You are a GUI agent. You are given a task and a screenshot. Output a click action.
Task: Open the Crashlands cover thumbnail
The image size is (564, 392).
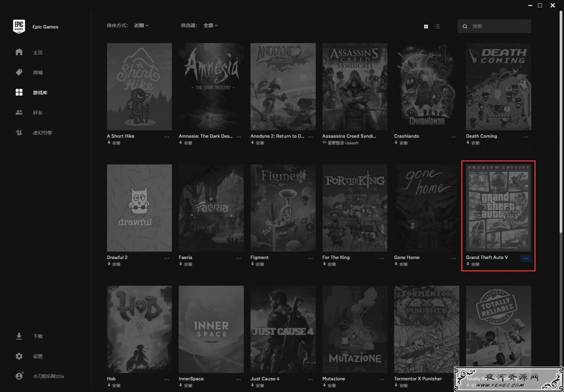[427, 86]
